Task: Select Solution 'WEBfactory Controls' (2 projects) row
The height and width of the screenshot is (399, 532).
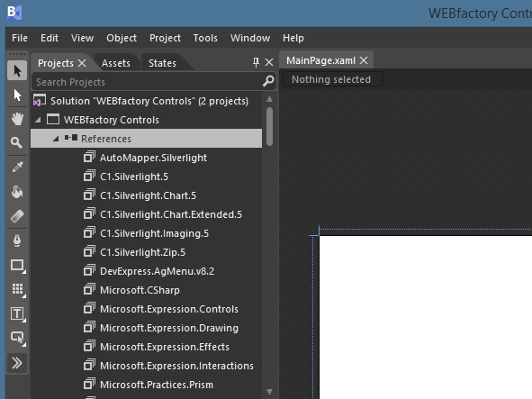Action: (146, 101)
